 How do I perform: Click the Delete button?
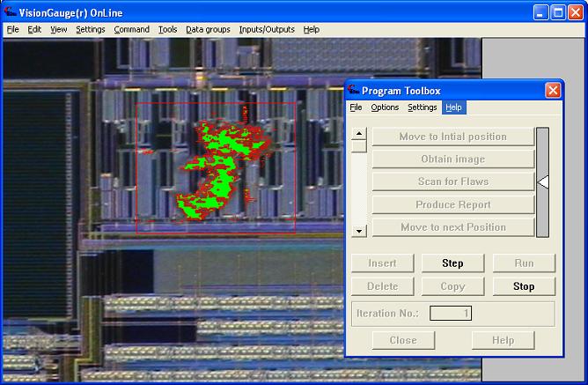tap(383, 286)
